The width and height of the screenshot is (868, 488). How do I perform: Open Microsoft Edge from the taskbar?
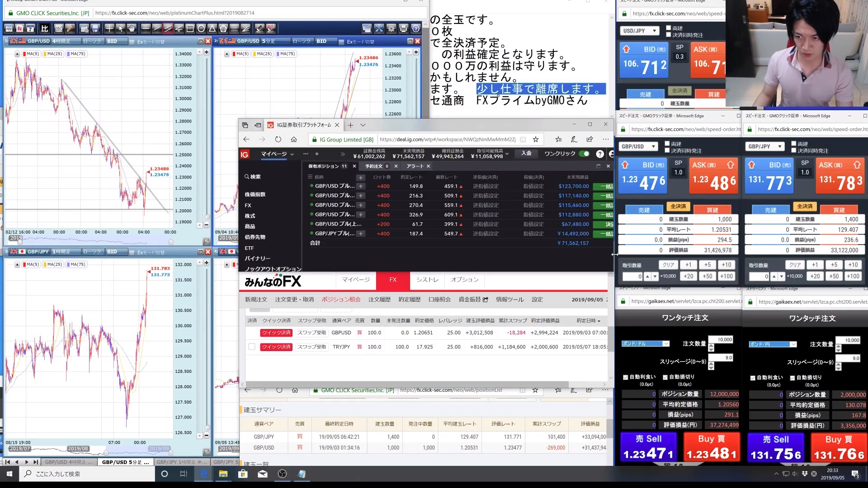click(x=203, y=474)
